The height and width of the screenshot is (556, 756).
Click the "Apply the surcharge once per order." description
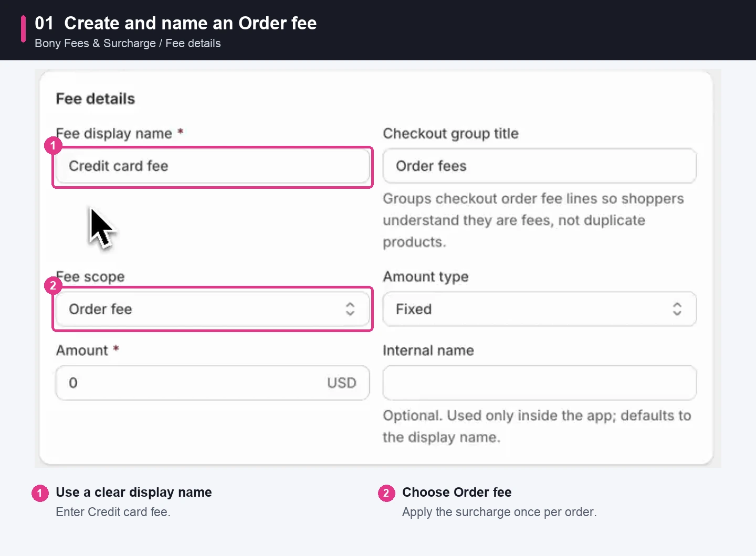pos(499,512)
